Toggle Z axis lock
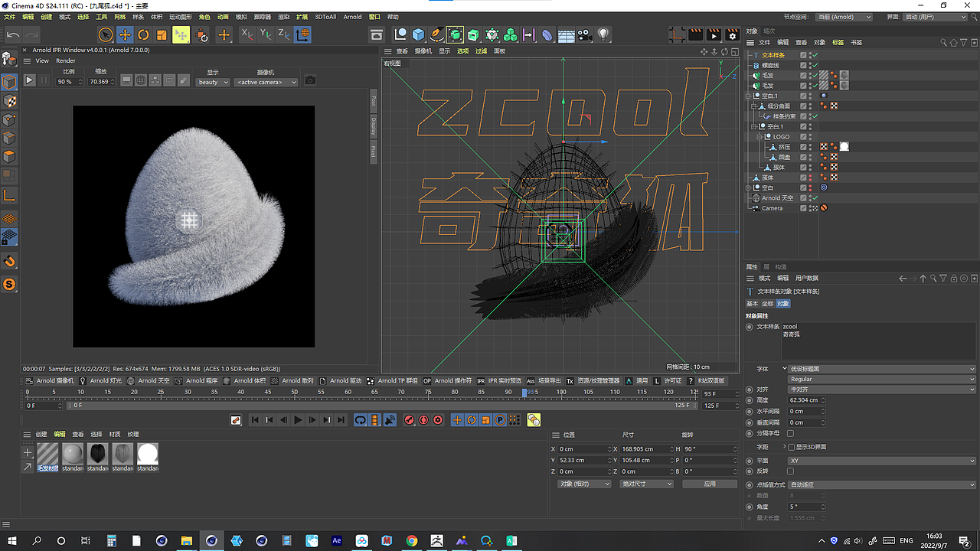The image size is (980, 551). pos(283,34)
